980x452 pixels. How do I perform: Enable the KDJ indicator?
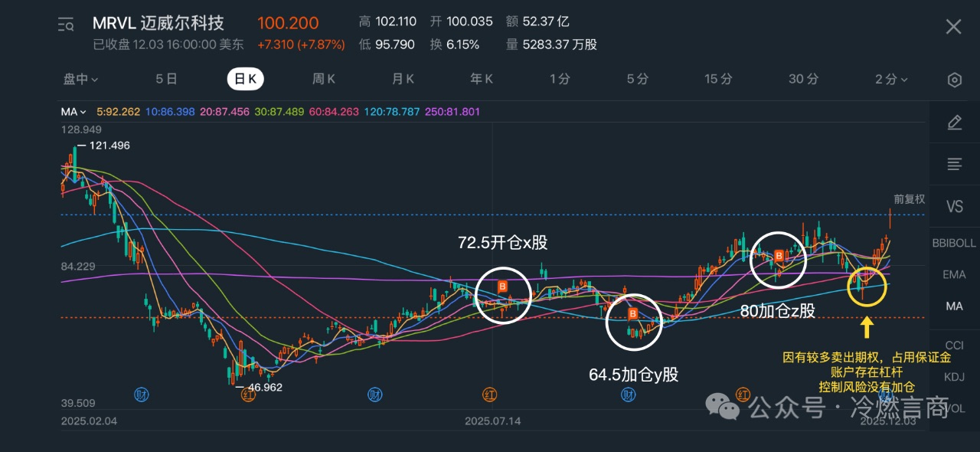[x=954, y=376]
